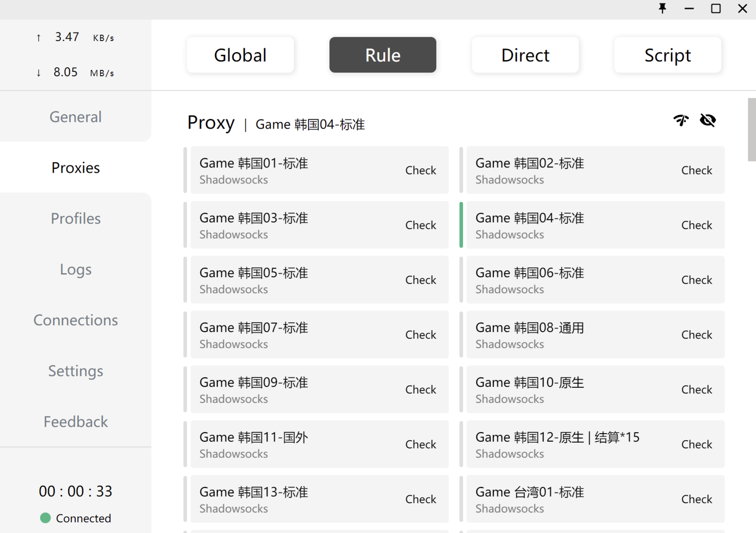Check latency for Game 韩国12-原生
Viewport: 756px width, 533px height.
click(696, 445)
